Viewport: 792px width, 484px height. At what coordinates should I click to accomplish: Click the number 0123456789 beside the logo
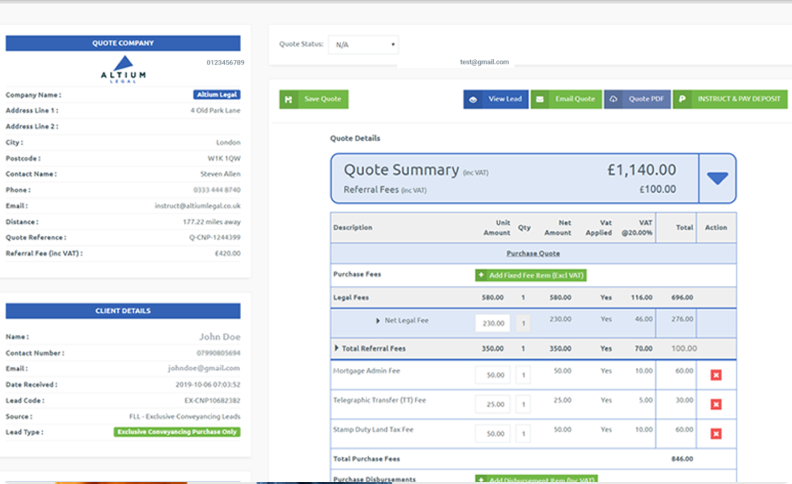pyautogui.click(x=225, y=63)
